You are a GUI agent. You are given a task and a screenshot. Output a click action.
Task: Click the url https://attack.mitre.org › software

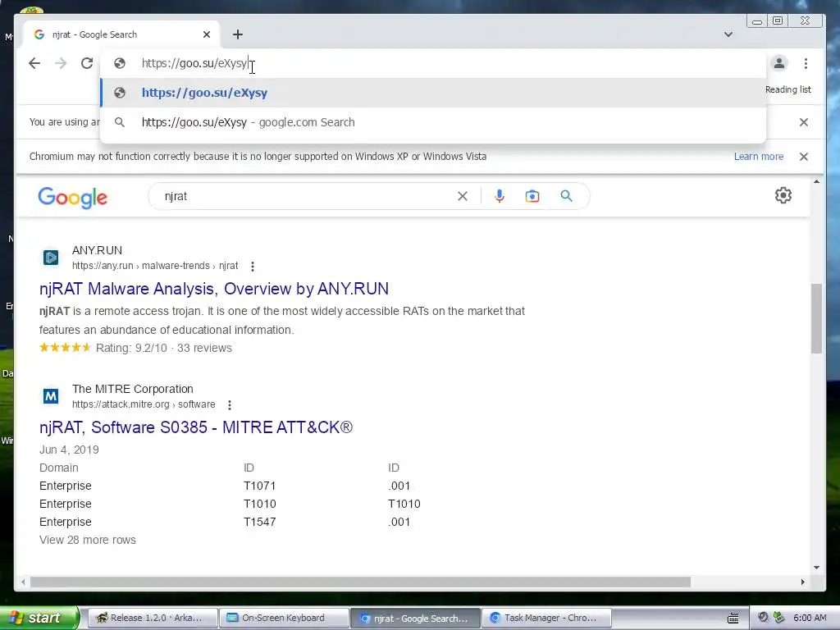pos(144,404)
